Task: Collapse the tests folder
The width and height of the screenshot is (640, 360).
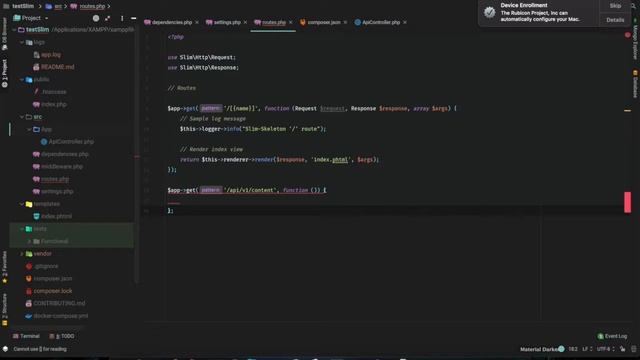Action: click(22, 229)
